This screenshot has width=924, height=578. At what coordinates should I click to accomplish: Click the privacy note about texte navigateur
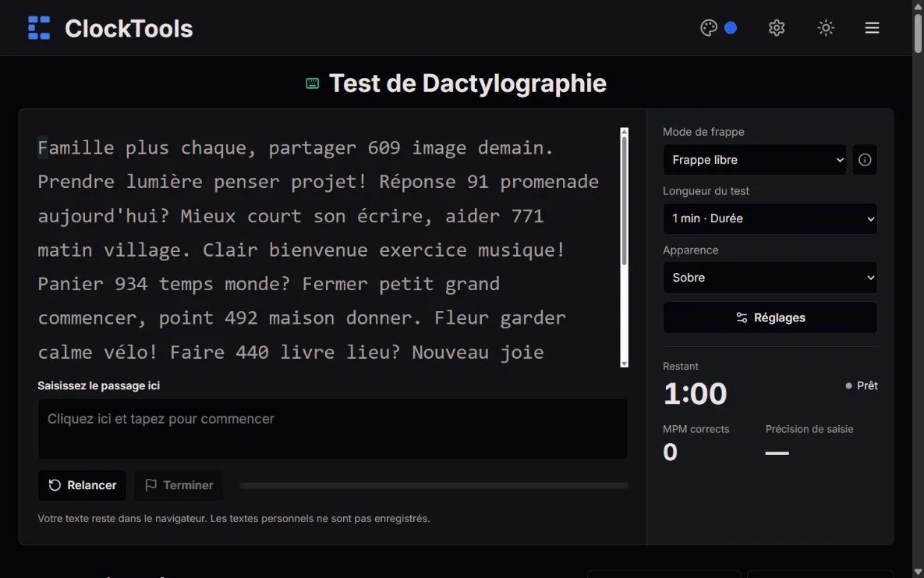coord(234,519)
